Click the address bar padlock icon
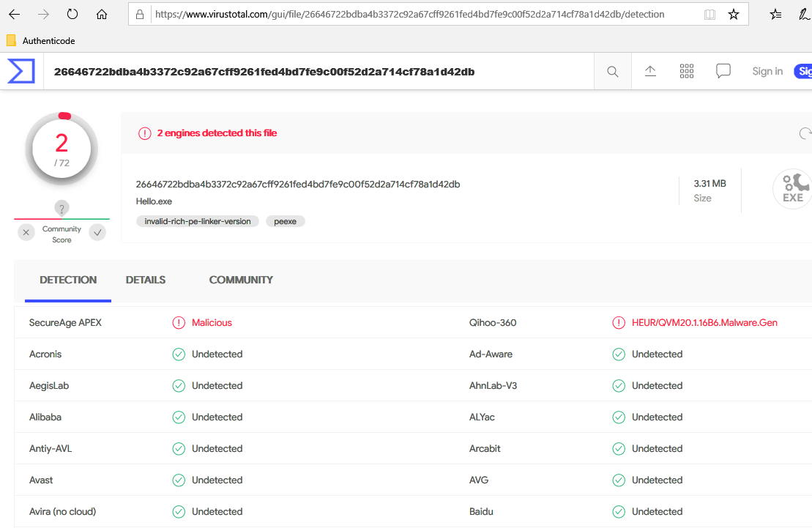This screenshot has width=812, height=528. (140, 15)
